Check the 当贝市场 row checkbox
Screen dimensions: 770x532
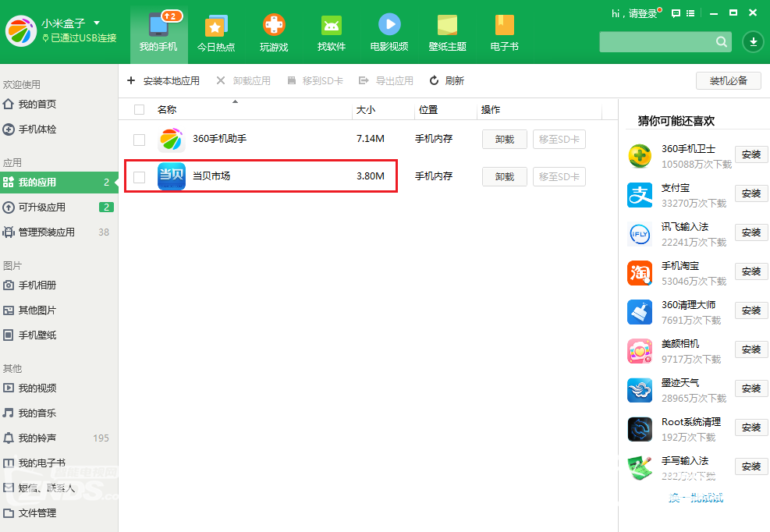(140, 177)
